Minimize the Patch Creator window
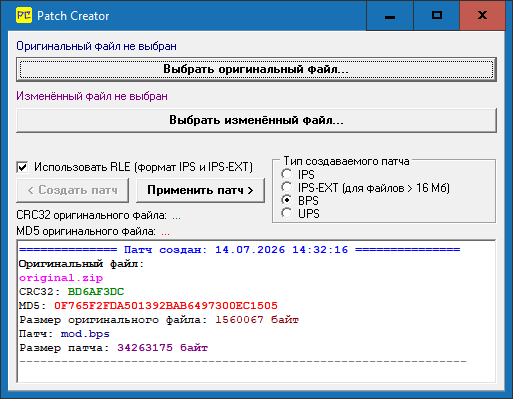 (x=390, y=16)
